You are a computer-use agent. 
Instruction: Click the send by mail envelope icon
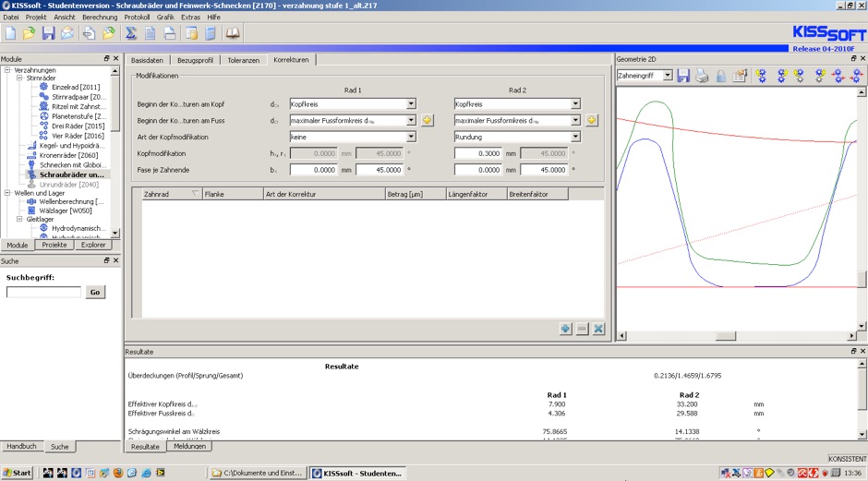point(67,33)
